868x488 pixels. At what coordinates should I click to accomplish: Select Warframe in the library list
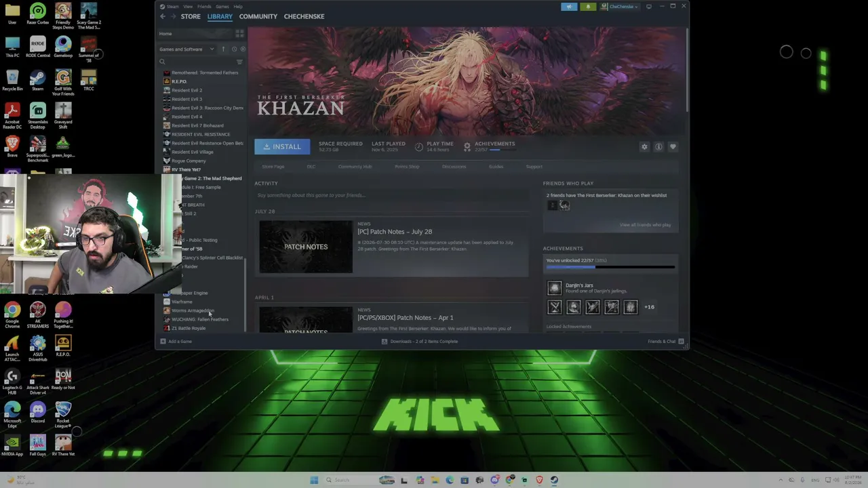click(182, 302)
